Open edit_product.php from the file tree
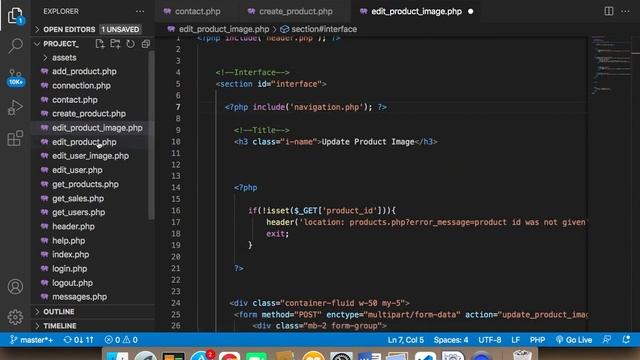Viewport: 640px width, 360px height. click(84, 142)
